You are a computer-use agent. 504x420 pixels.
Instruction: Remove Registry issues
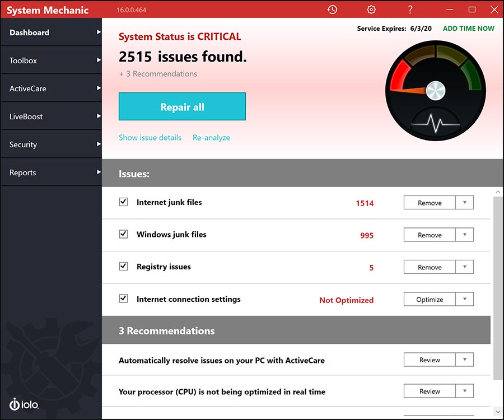[x=430, y=267]
